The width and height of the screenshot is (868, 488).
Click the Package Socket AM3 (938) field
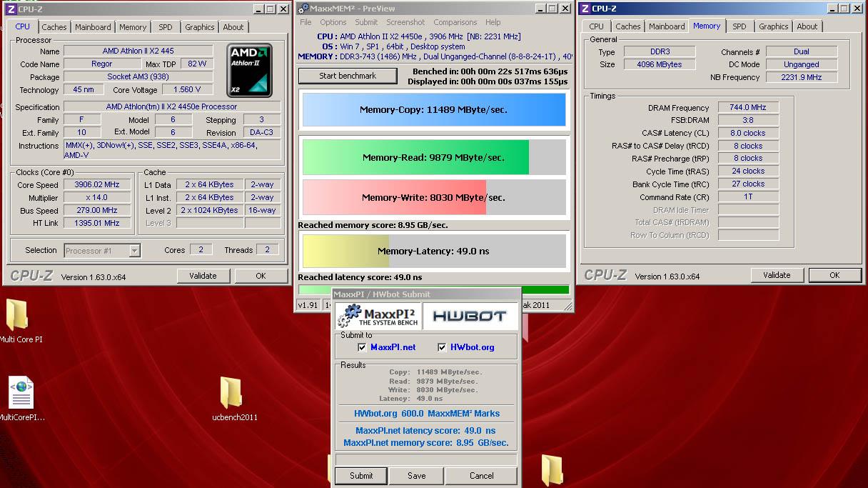point(138,76)
